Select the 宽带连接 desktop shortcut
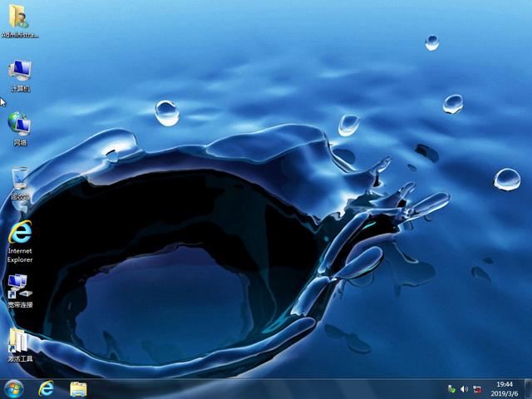The height and width of the screenshot is (399, 532). pos(20,291)
